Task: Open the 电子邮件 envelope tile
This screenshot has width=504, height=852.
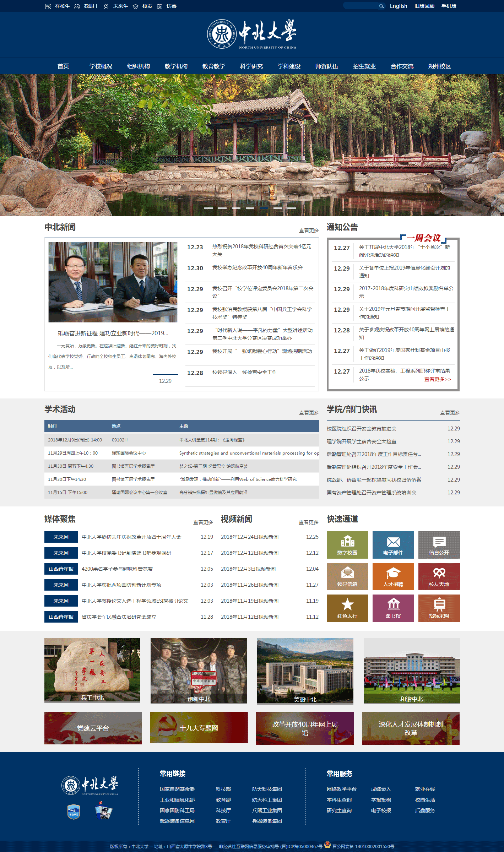Action: (393, 545)
